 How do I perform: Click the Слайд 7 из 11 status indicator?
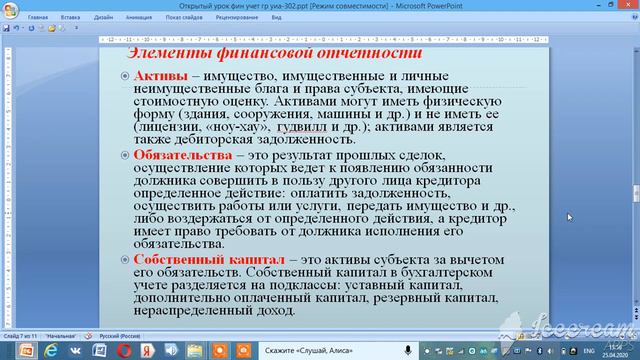pos(20,336)
